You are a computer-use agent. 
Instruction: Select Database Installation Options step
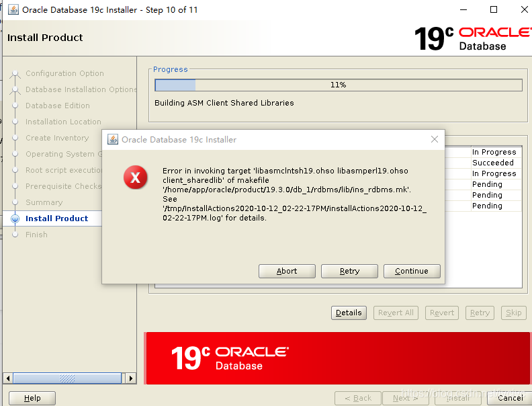point(81,89)
